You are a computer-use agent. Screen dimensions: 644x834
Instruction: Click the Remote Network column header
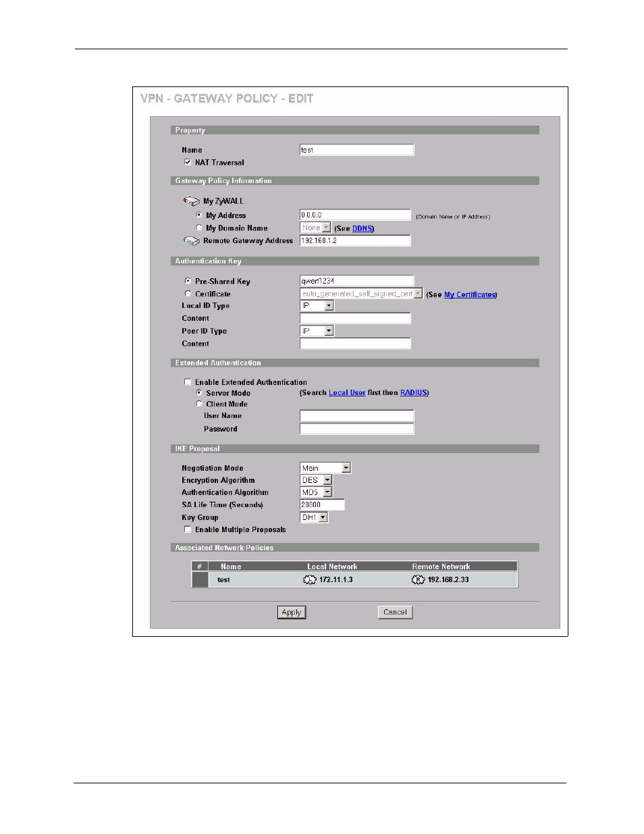[441, 567]
